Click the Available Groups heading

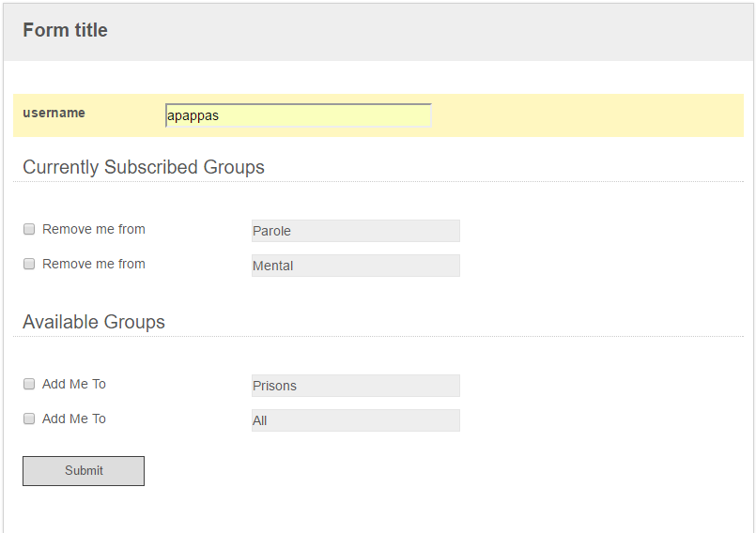pyautogui.click(x=94, y=322)
